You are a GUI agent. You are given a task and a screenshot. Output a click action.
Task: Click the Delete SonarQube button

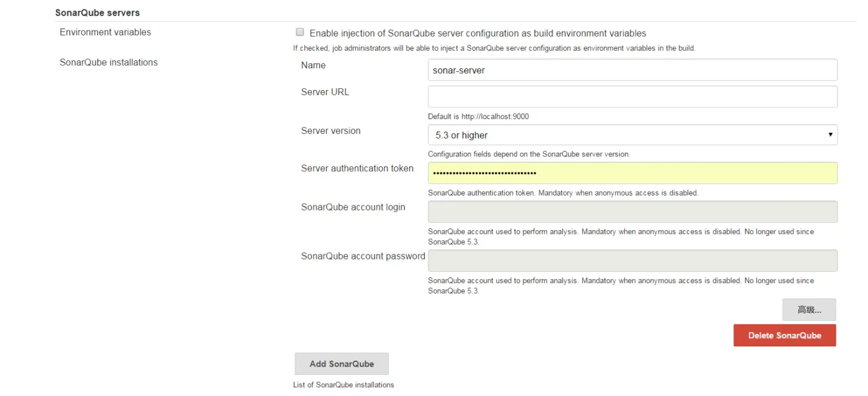(x=784, y=335)
